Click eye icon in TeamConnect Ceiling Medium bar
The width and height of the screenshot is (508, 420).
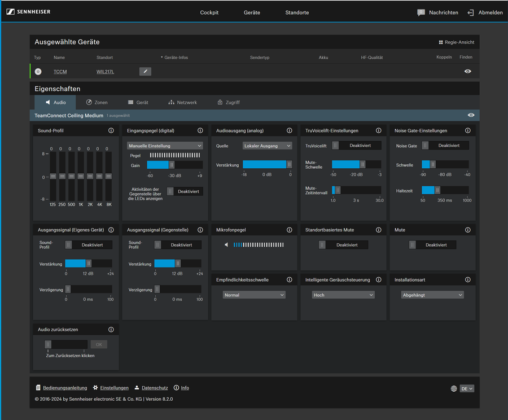coord(471,115)
